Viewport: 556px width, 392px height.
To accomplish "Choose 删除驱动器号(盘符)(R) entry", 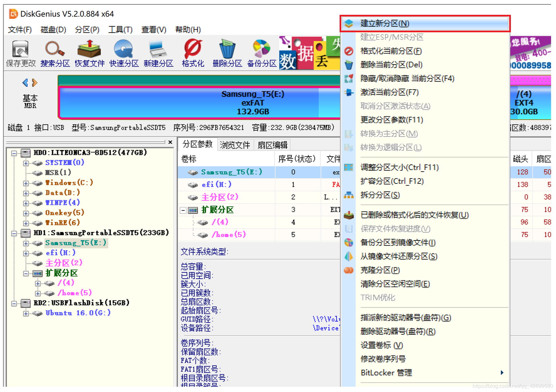I will 398,331.
